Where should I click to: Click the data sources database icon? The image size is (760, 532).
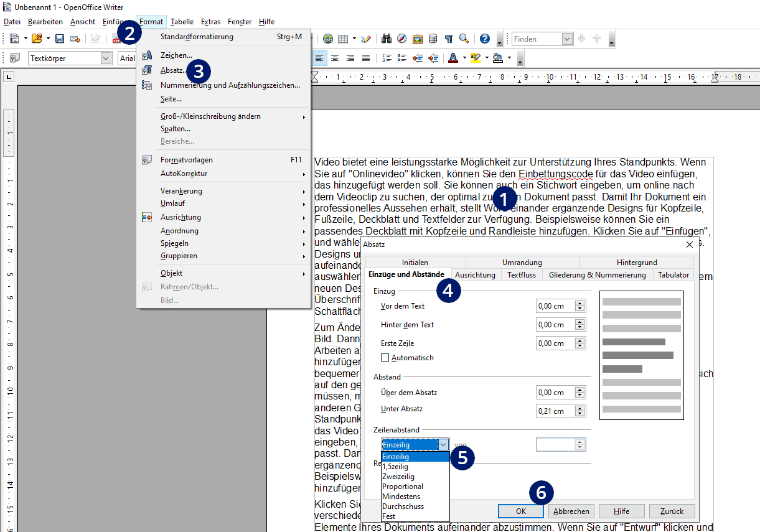point(433,39)
